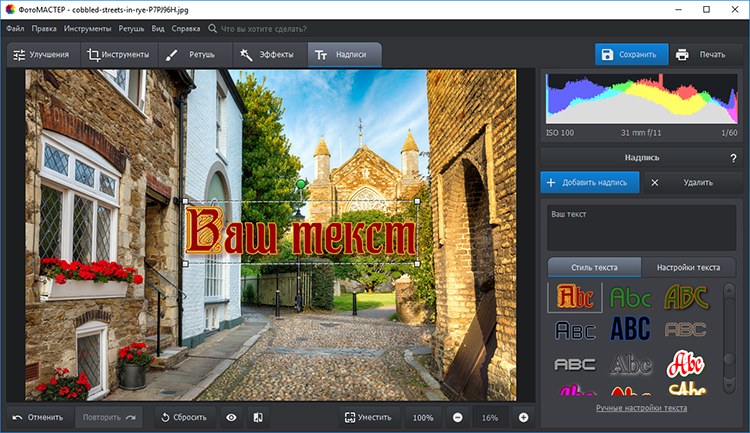The height and width of the screenshot is (433, 750).
Task: Select the bold blue ABC text style
Action: [x=630, y=329]
